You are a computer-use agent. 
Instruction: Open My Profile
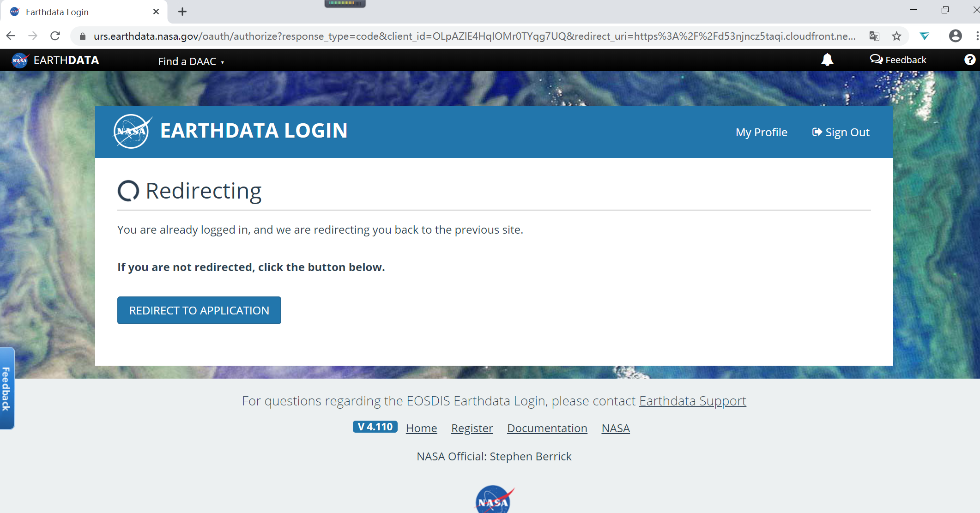pos(761,133)
